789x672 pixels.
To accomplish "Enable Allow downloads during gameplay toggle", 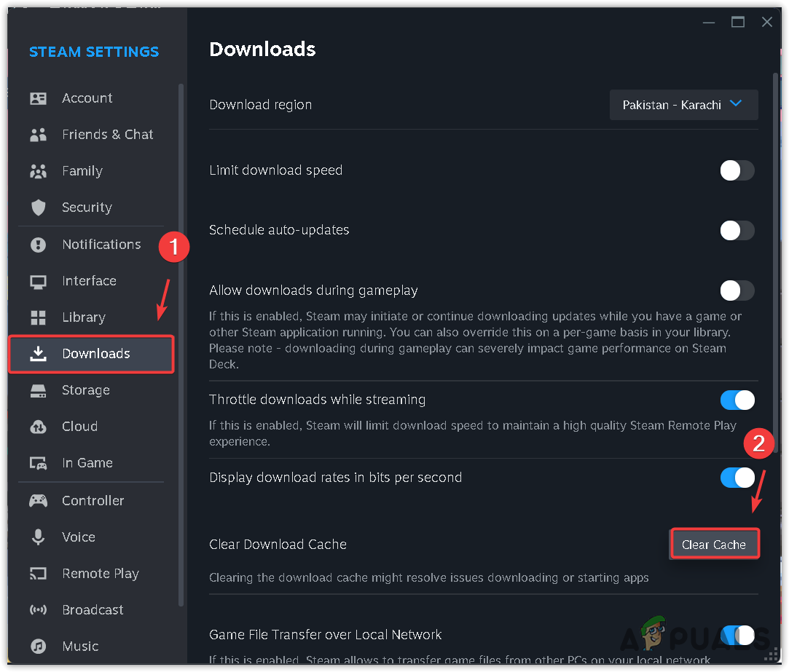I will pyautogui.click(x=737, y=290).
